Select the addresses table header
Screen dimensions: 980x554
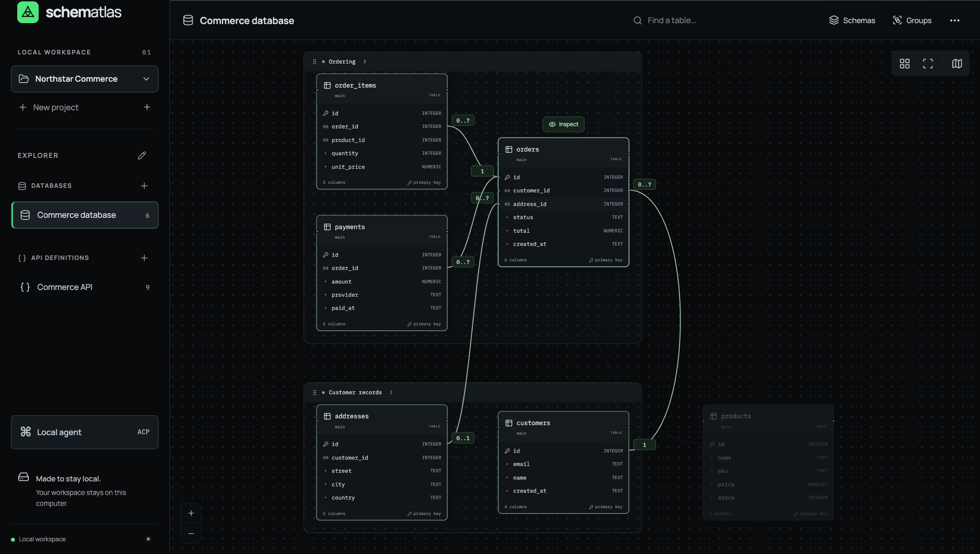[x=382, y=420]
